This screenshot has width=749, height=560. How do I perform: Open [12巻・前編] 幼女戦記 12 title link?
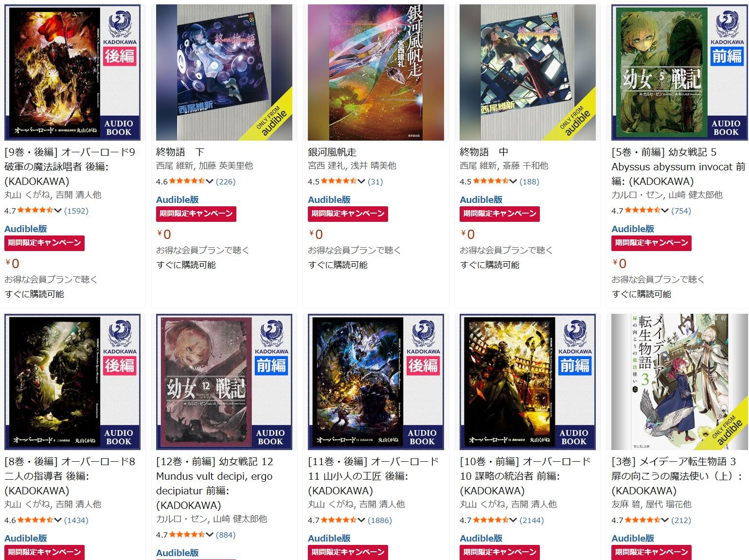coord(214,483)
